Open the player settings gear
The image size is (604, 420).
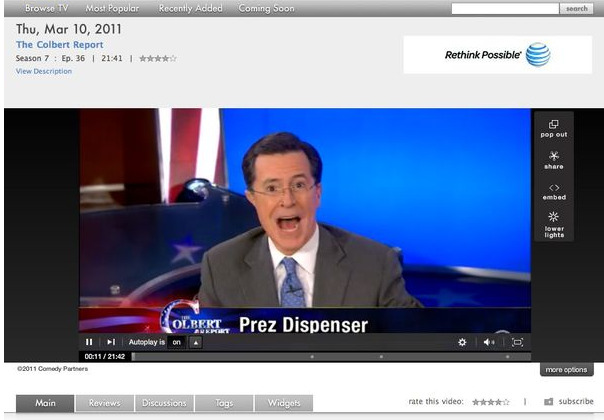pyautogui.click(x=462, y=342)
